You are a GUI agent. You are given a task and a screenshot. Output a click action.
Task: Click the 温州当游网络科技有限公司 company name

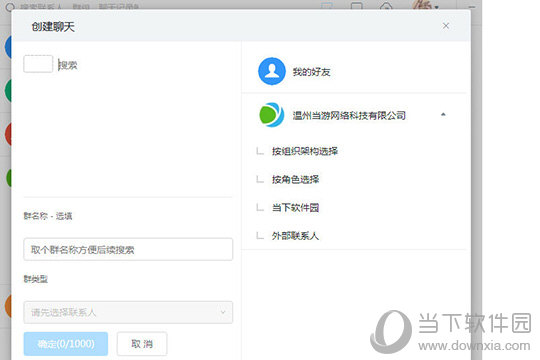coord(349,115)
